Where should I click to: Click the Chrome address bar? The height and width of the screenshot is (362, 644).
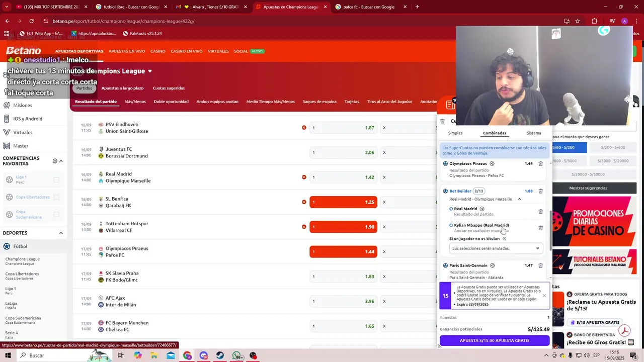point(302,21)
